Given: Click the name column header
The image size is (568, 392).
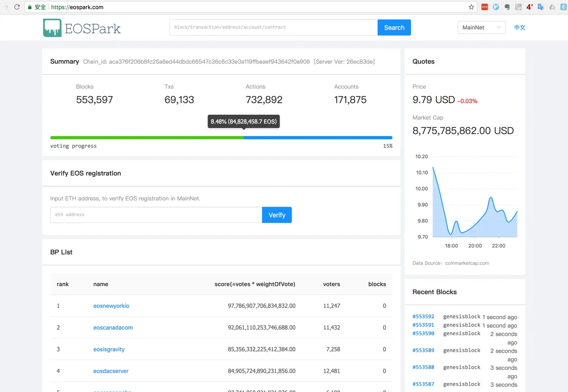Looking at the screenshot, I should coord(101,284).
